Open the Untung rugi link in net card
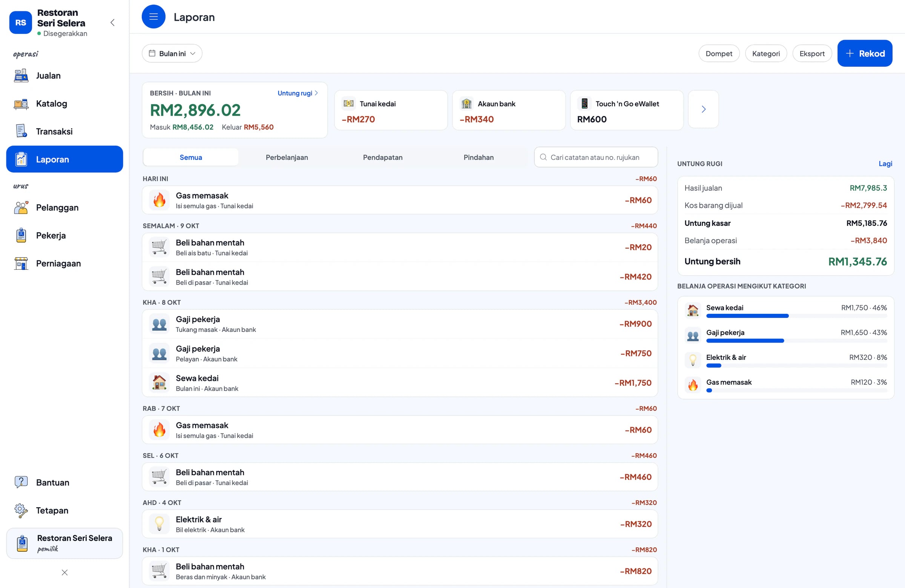 [298, 93]
